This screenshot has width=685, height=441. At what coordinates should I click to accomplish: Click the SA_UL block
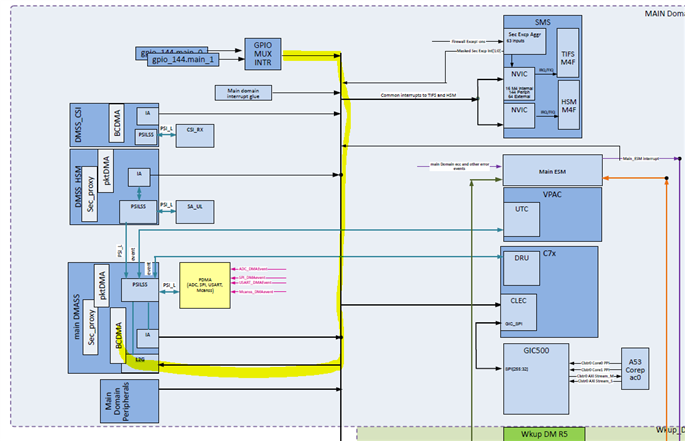[x=195, y=212]
